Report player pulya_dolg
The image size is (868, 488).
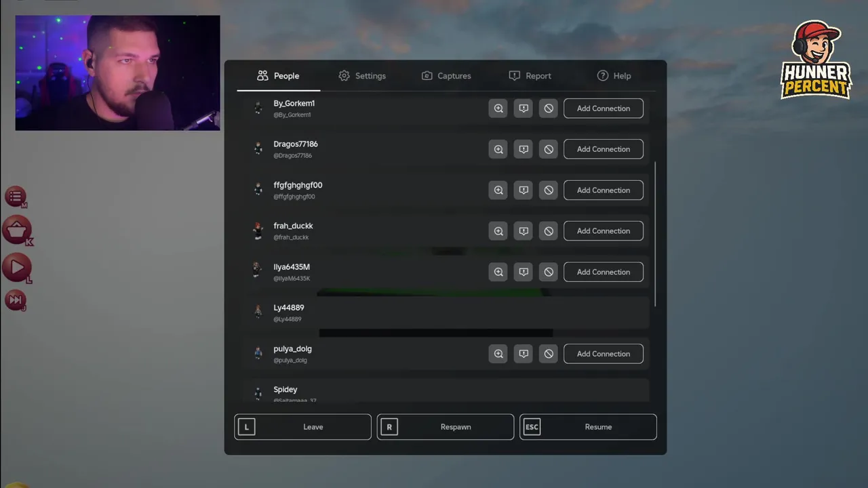[524, 354]
